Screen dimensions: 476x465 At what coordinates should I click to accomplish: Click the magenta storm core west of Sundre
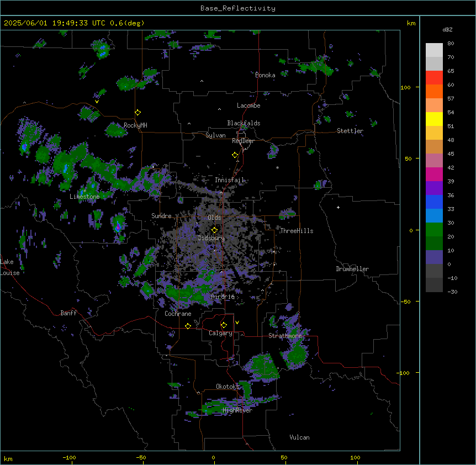pyautogui.click(x=118, y=226)
